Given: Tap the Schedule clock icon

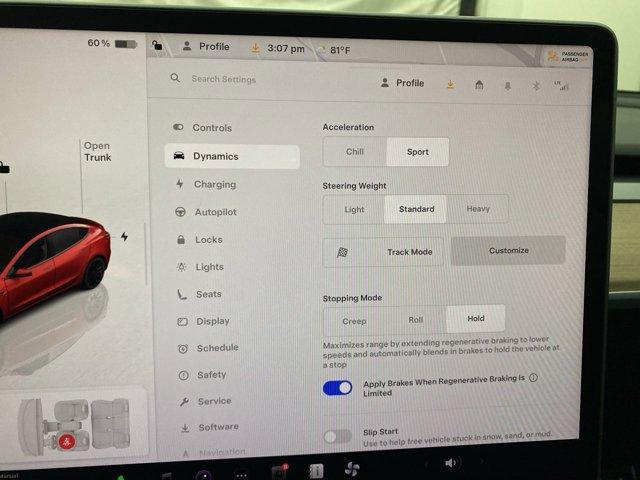Looking at the screenshot, I should pyautogui.click(x=183, y=349).
